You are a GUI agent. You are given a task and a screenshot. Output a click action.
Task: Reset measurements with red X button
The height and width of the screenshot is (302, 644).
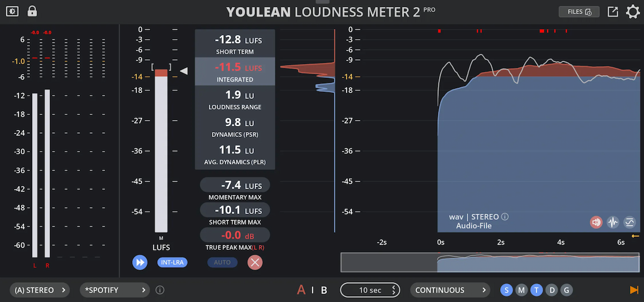(255, 262)
